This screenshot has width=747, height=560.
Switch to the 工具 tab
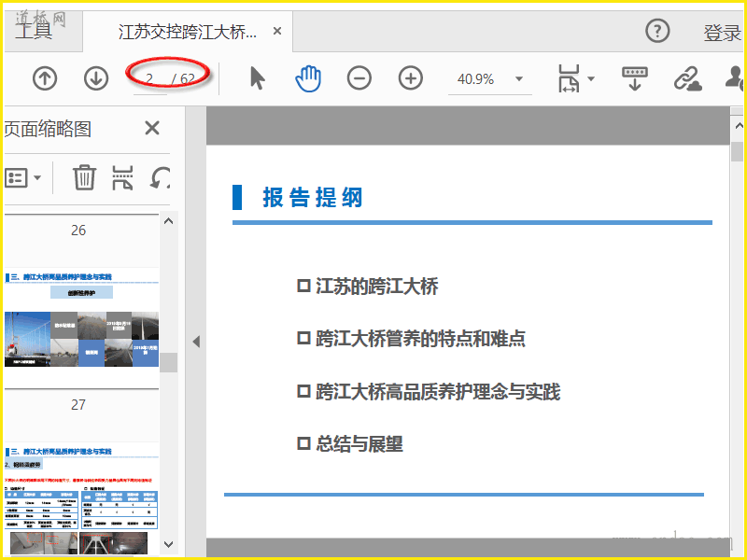[x=34, y=32]
